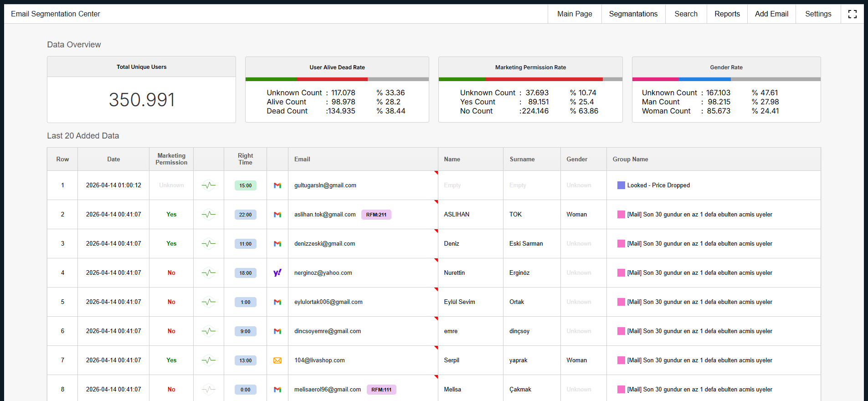Viewport: 868px width, 401px height.
Task: Click User Alive Dead Rate color bar
Action: click(337, 79)
